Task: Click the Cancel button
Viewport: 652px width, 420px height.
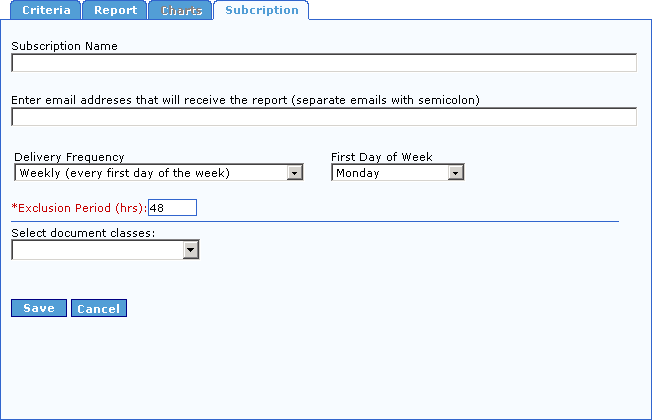Action: click(99, 308)
